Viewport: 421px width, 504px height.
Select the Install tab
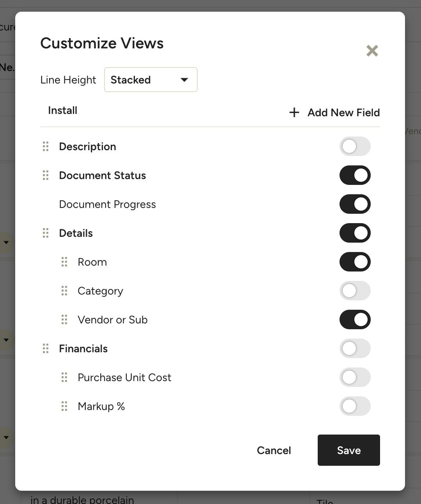[63, 110]
